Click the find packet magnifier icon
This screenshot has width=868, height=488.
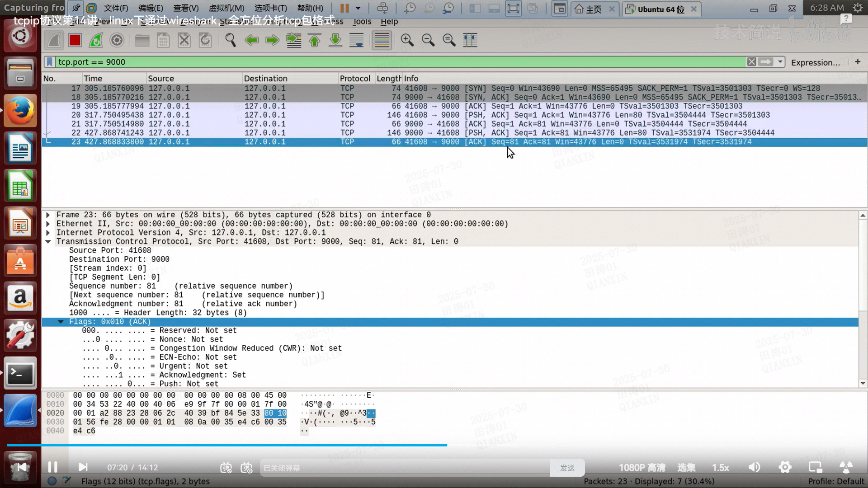tap(230, 41)
